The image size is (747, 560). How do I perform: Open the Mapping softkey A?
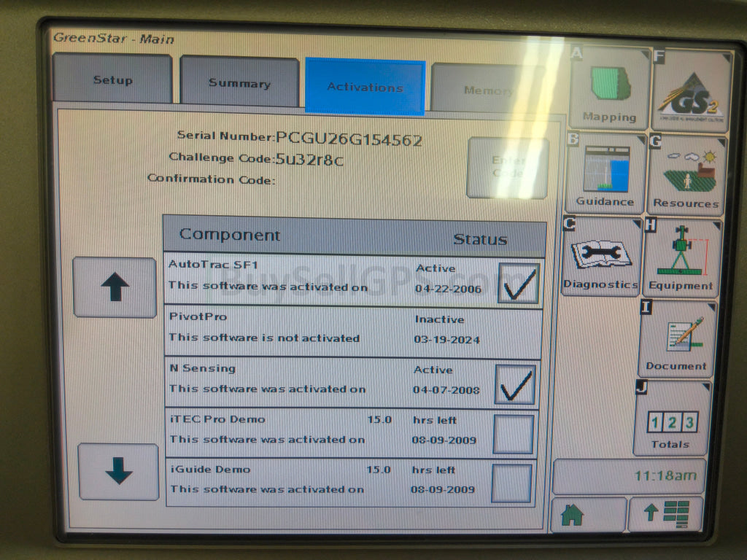(x=609, y=89)
